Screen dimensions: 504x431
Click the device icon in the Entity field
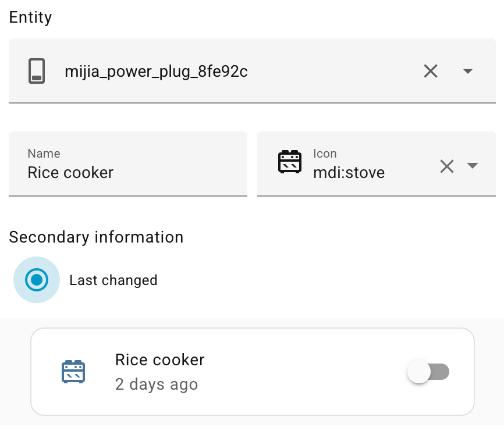click(37, 71)
